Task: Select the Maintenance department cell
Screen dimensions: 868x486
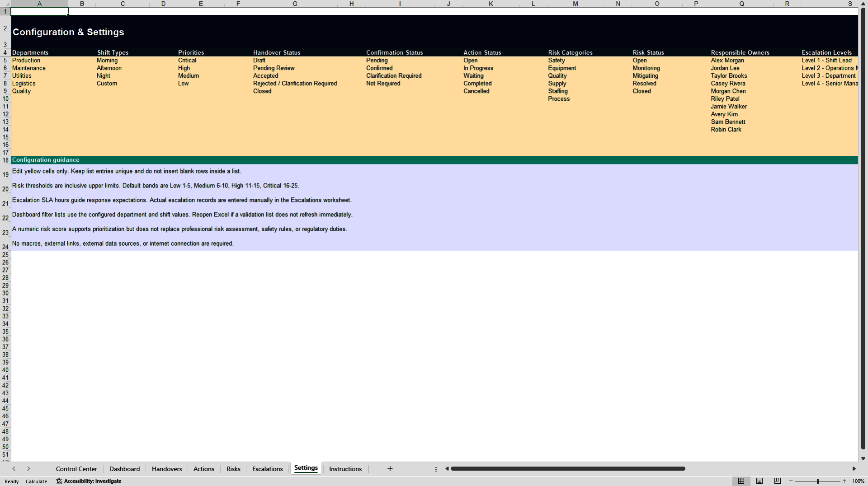Action: 39,68
